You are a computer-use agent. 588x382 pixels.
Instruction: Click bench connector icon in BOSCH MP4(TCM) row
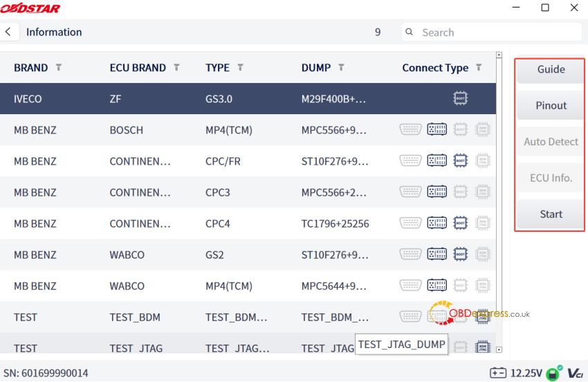click(x=437, y=129)
